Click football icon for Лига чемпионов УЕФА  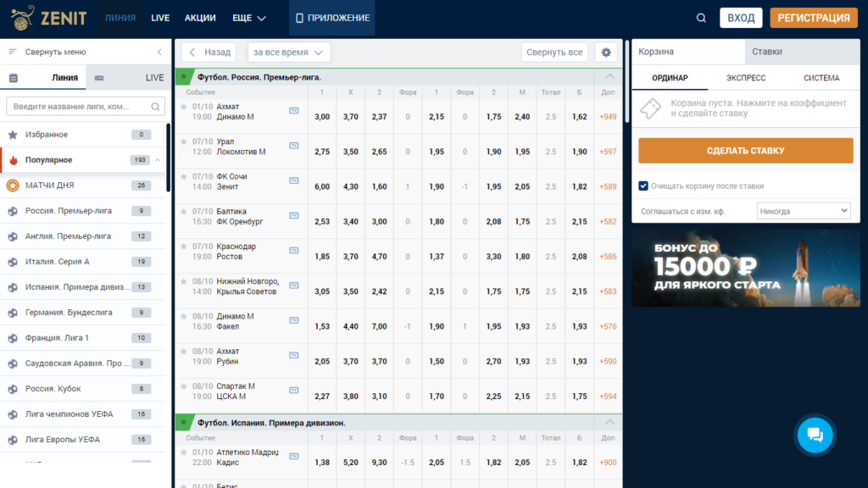(x=13, y=414)
